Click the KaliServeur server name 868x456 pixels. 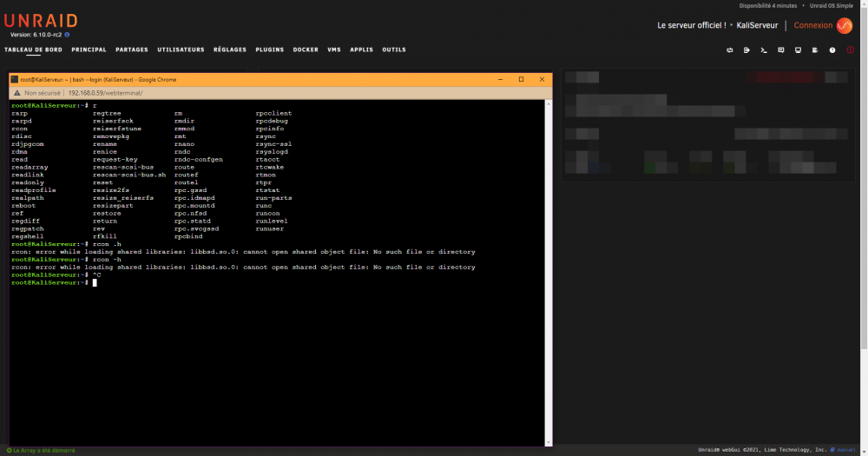(757, 25)
